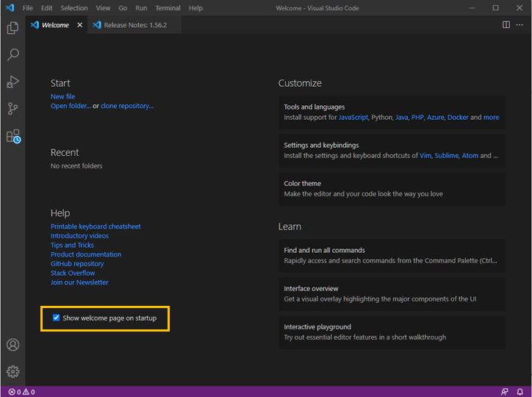Install Docker support link
Screen dimensions: 532x397
point(458,118)
